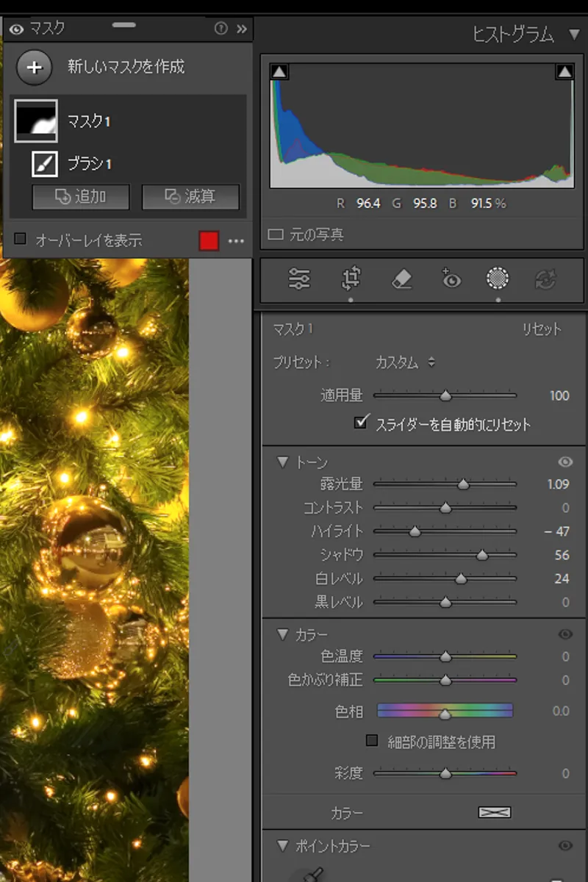Click the 露光量 value 1.09
The width and height of the screenshot is (588, 882).
point(559,484)
